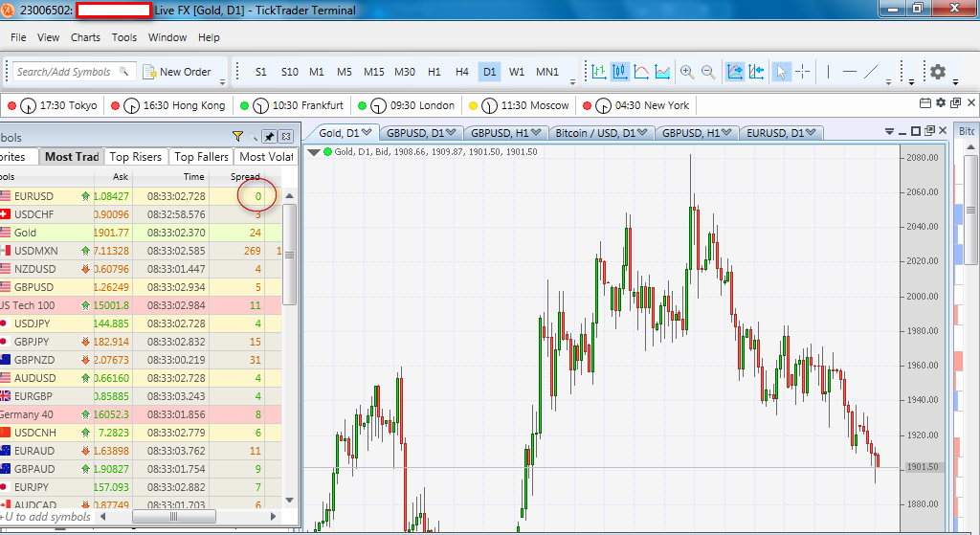The width and height of the screenshot is (980, 535).
Task: Zoom in on the chart
Action: coord(687,72)
